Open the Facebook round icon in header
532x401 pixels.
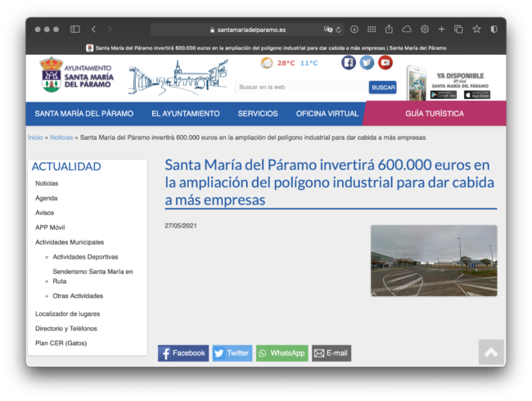[349, 62]
